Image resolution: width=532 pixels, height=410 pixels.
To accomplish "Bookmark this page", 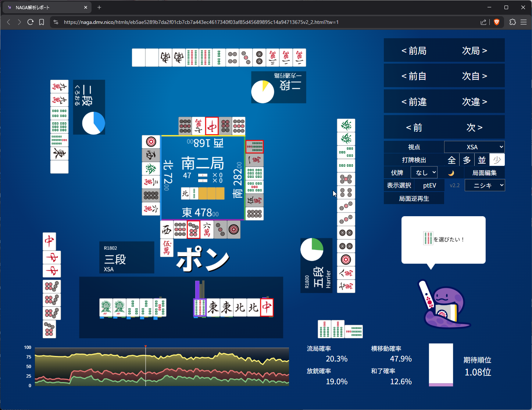I will [42, 22].
